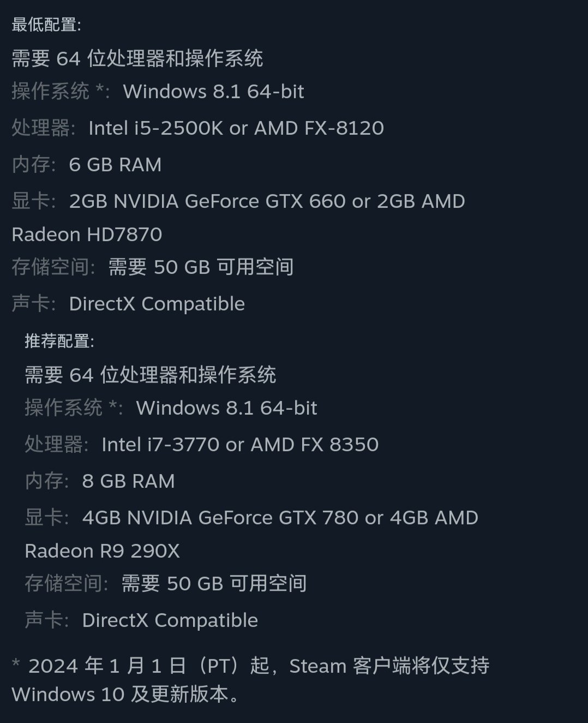Select the 64 位处理器 line under 最低配置
588x723 pixels.
[137, 58]
